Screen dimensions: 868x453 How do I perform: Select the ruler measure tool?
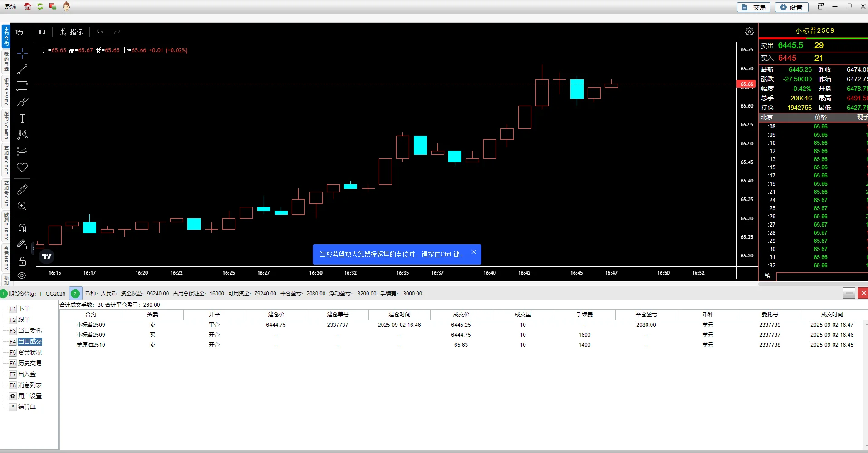click(22, 190)
